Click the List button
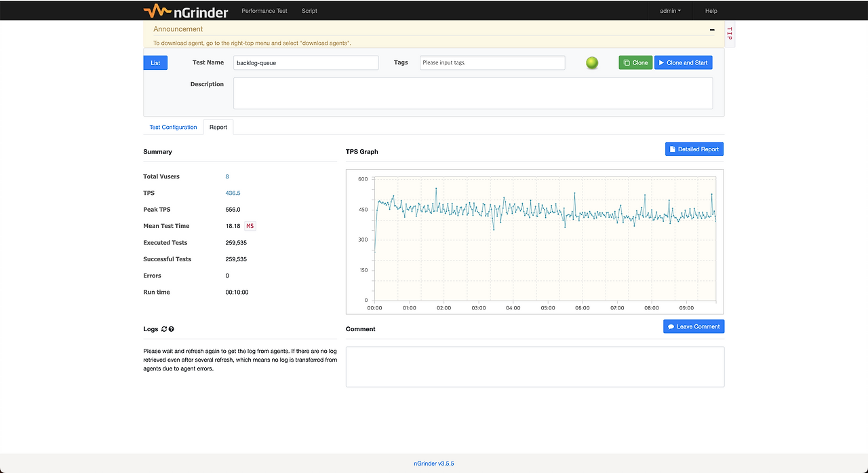Image resolution: width=868 pixels, height=473 pixels. coord(155,62)
